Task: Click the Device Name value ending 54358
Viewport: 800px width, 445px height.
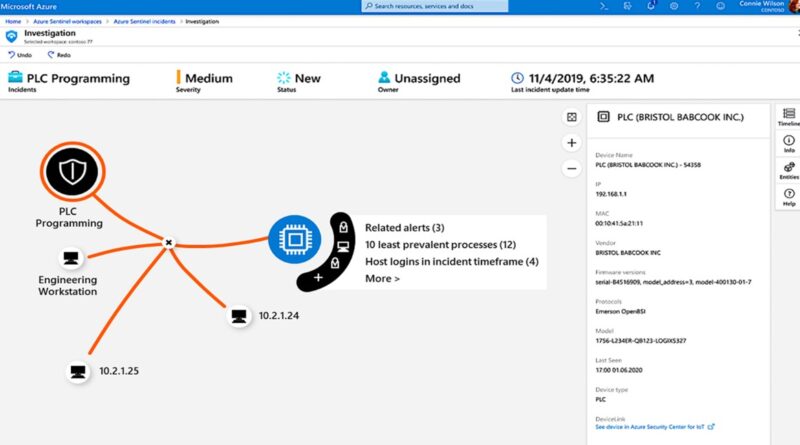Action: point(648,165)
